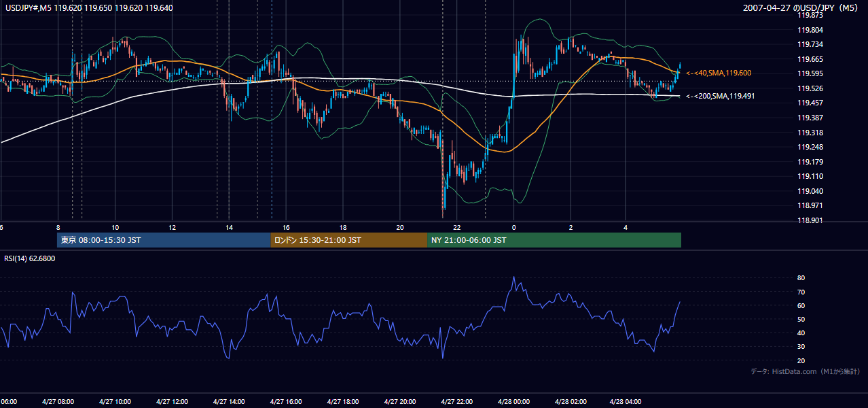Image resolution: width=868 pixels, height=408 pixels.
Task: Click the 200 SMA 119.491 label
Action: coord(721,96)
